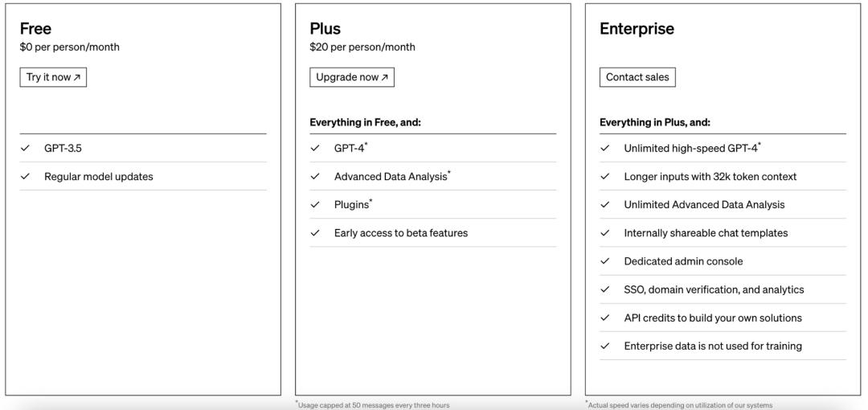Viewport: 868px width, 410px height.
Task: Click the Upgrade now button
Action: (x=351, y=77)
